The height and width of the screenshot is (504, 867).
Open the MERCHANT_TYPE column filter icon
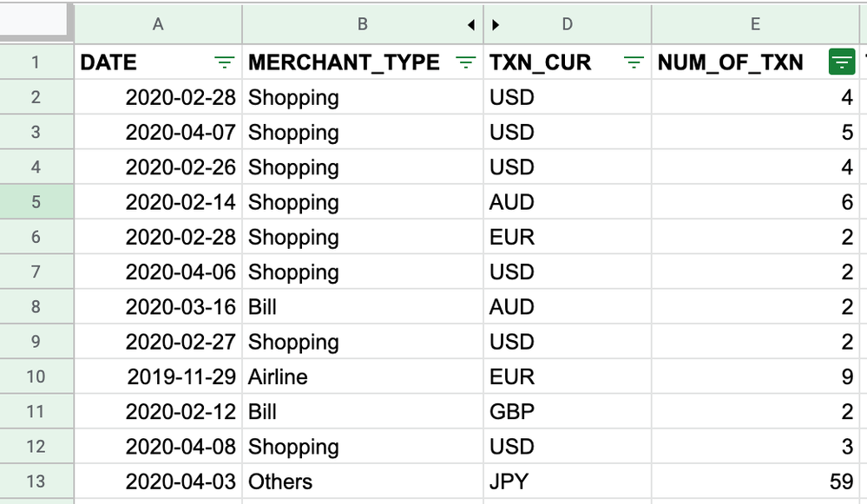pyautogui.click(x=465, y=62)
